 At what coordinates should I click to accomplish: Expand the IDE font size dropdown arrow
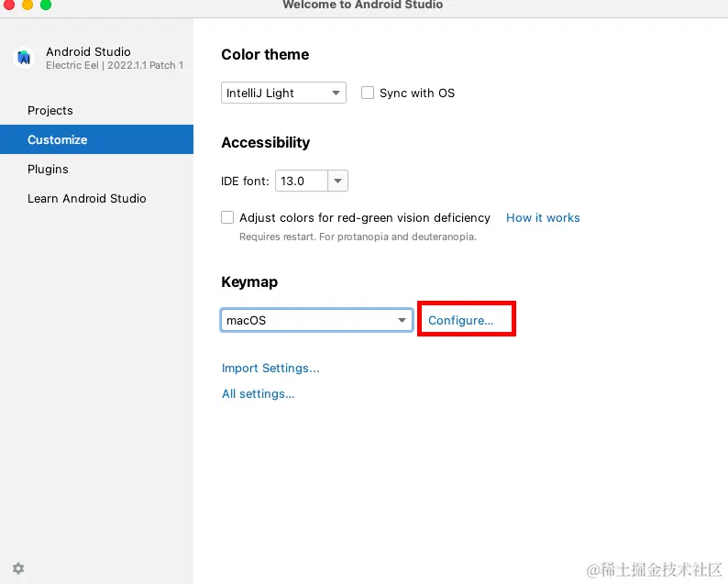[x=338, y=181]
